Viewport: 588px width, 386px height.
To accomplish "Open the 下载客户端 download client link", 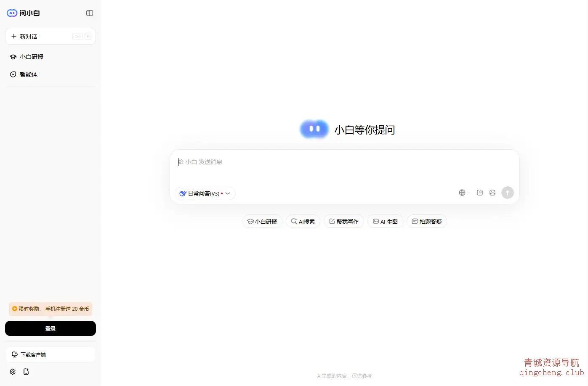I will coord(50,354).
